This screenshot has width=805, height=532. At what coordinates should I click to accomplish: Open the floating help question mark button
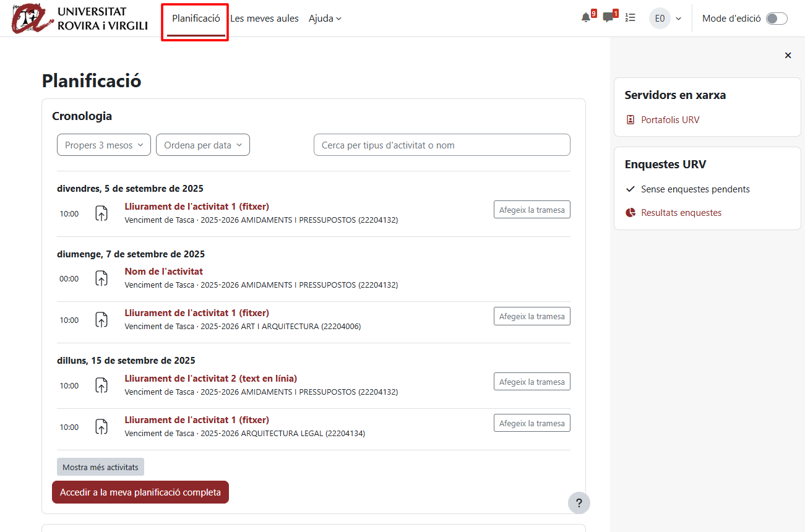pos(579,503)
